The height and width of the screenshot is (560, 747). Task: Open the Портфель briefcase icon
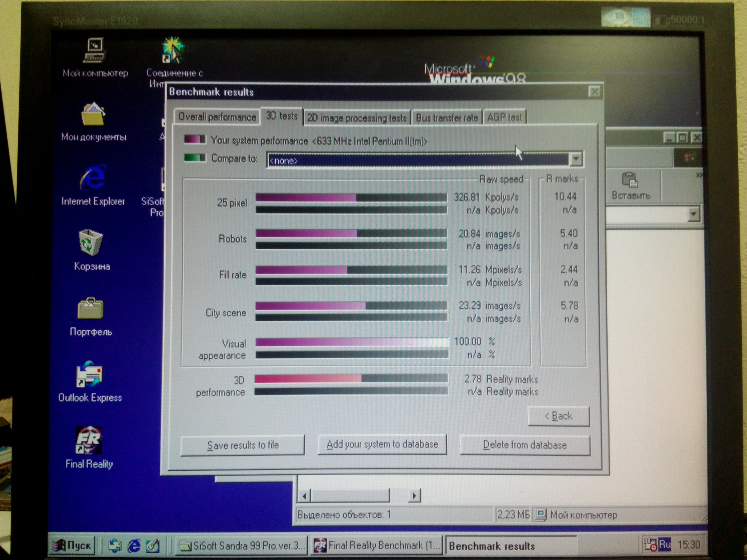click(x=90, y=308)
